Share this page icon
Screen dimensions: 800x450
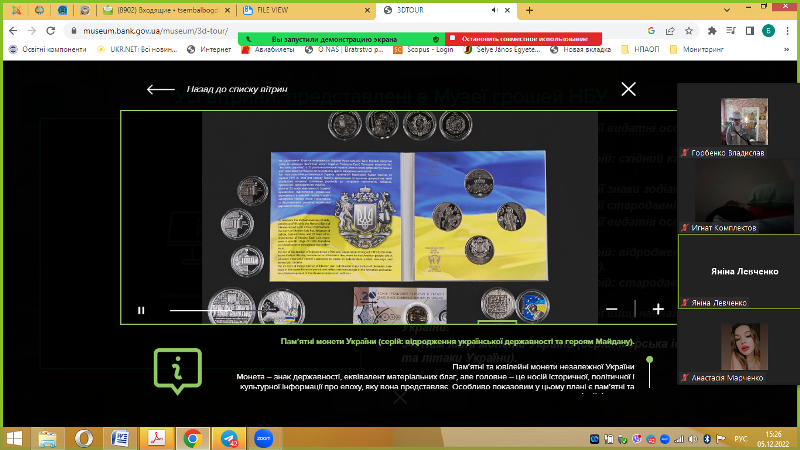pyautogui.click(x=670, y=31)
